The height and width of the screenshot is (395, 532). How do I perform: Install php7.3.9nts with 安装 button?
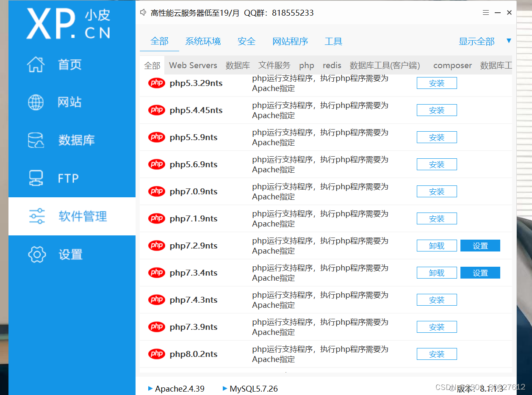tap(437, 327)
